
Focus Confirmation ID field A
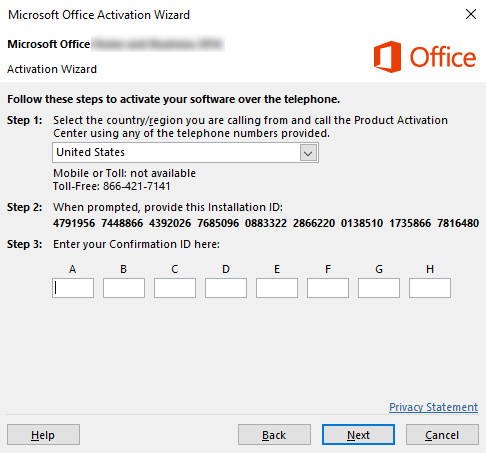tap(73, 288)
